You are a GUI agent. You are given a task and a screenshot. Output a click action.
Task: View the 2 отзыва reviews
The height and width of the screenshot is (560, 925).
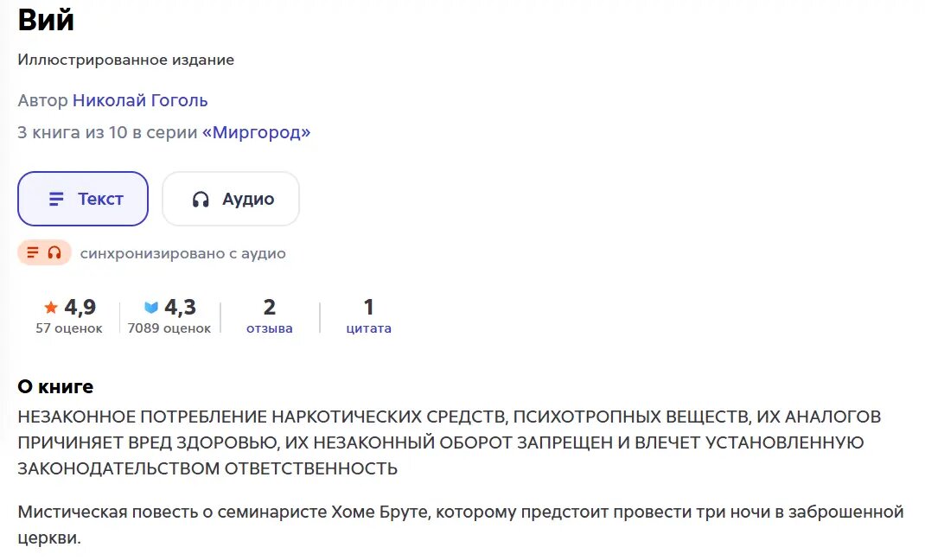269,315
